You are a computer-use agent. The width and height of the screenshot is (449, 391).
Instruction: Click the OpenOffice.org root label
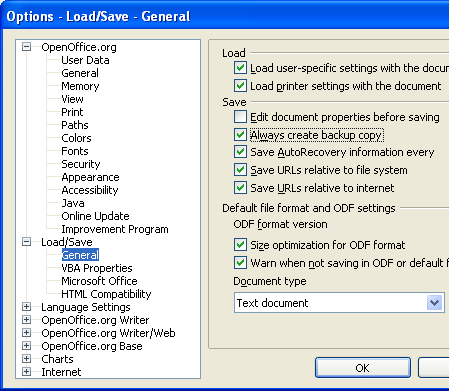click(79, 47)
